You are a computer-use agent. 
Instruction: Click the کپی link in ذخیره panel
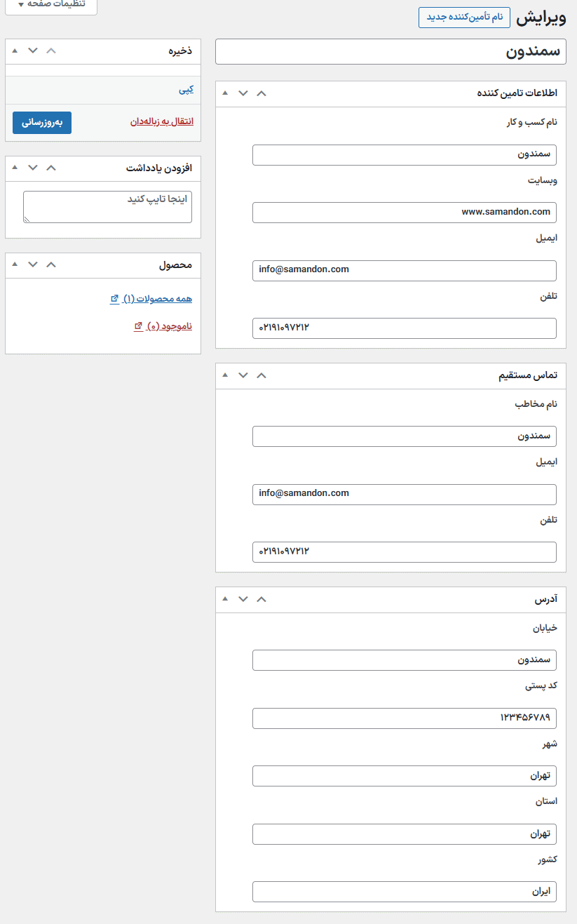pos(186,90)
